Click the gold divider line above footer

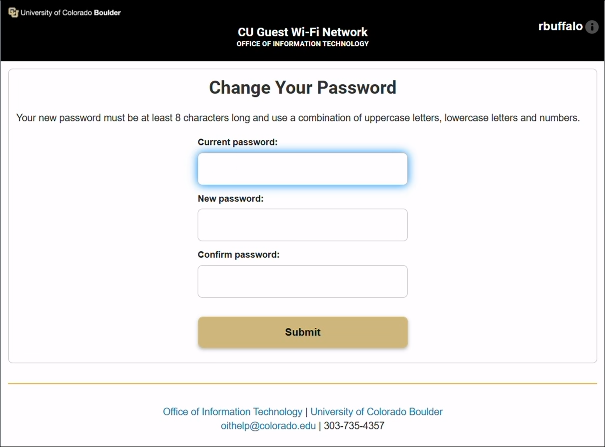(x=302, y=383)
